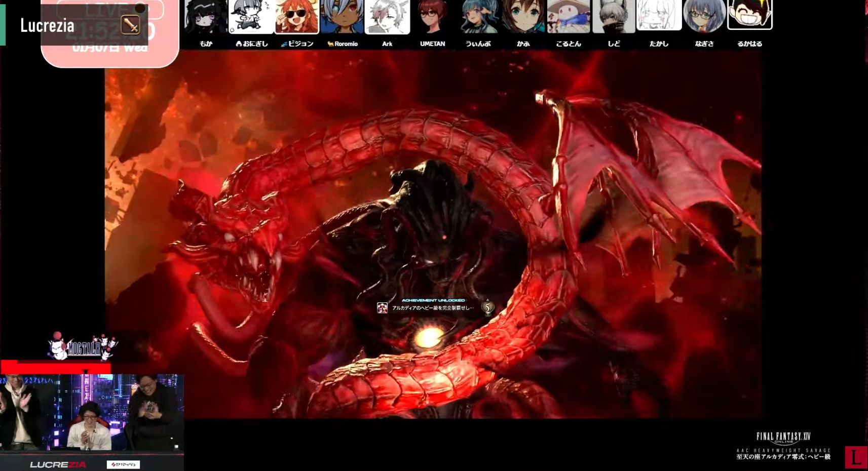This screenshot has width=868, height=471.
Task: Click the こるとん player avatar
Action: tap(569, 16)
